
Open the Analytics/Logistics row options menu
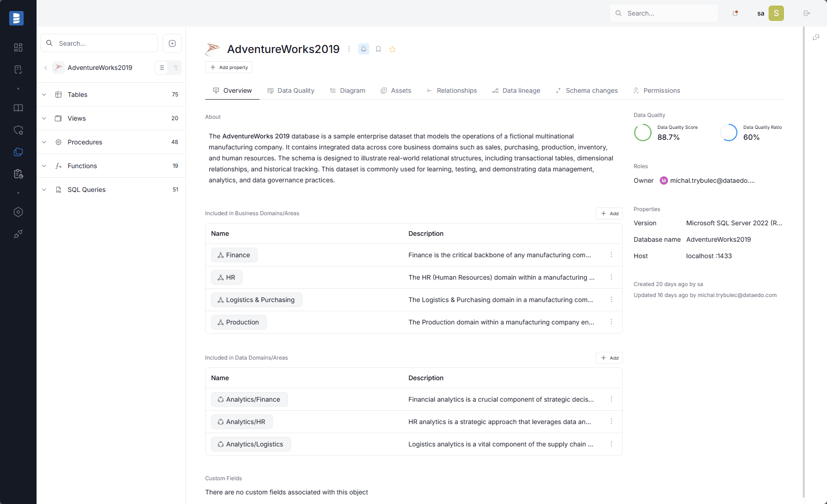[x=611, y=444]
